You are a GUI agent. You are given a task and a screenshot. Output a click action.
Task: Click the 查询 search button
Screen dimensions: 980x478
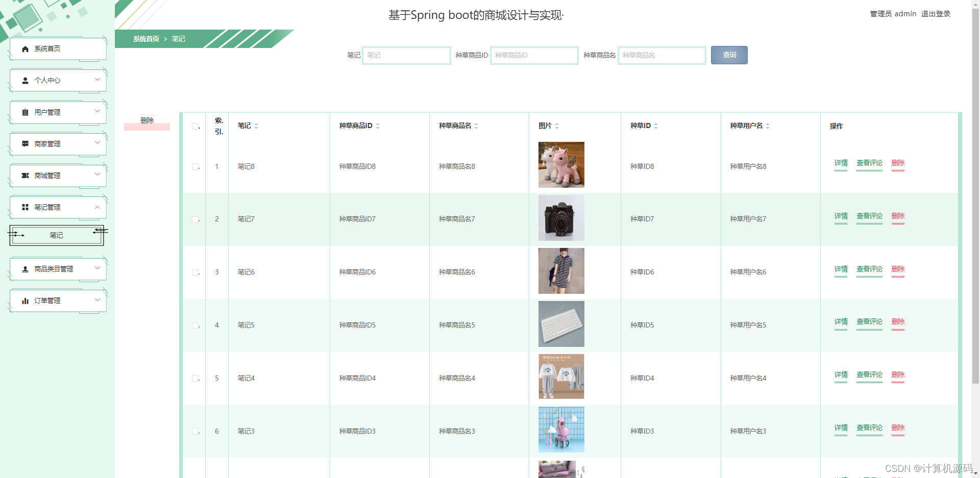(729, 55)
